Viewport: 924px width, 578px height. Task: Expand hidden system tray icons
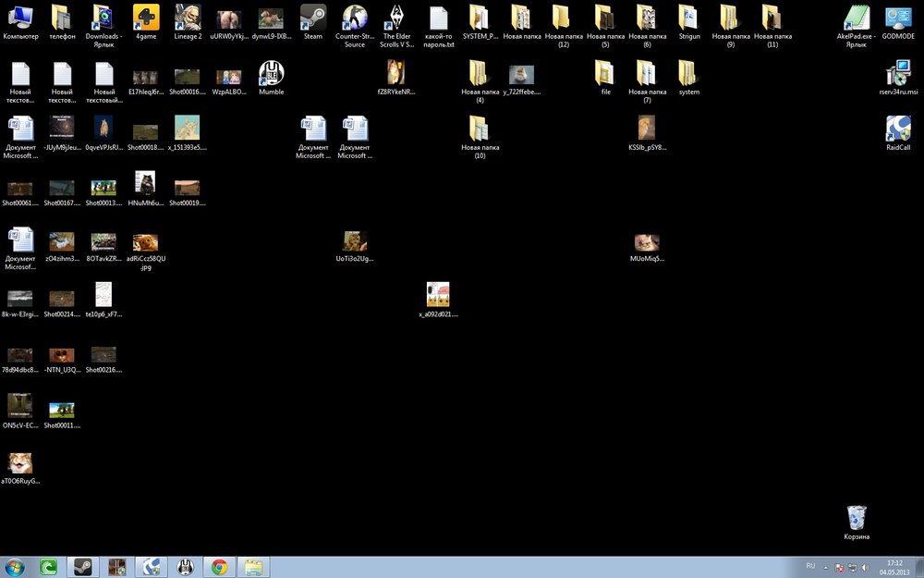825,567
